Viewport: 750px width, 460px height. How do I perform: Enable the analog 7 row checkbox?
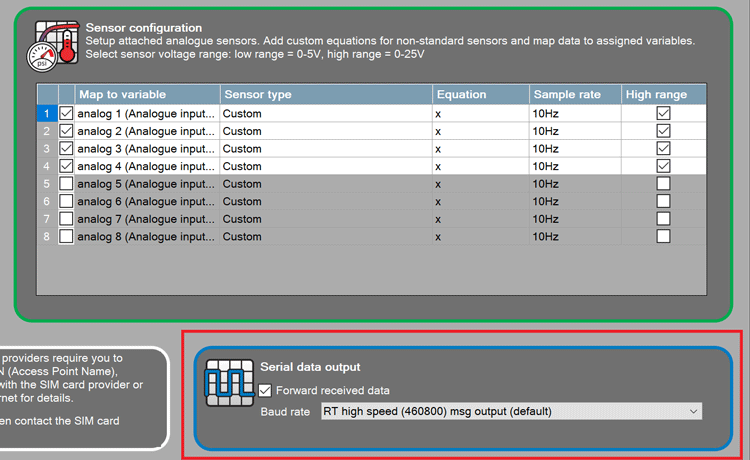pos(67,219)
